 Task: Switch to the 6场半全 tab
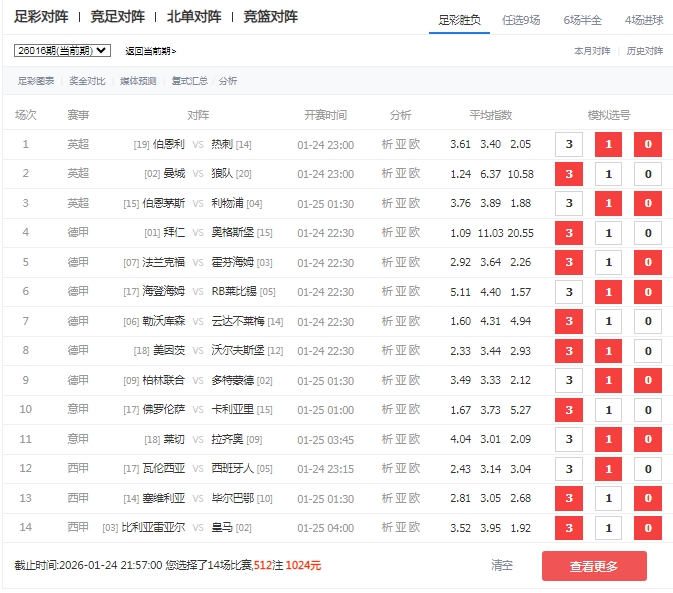pyautogui.click(x=582, y=19)
